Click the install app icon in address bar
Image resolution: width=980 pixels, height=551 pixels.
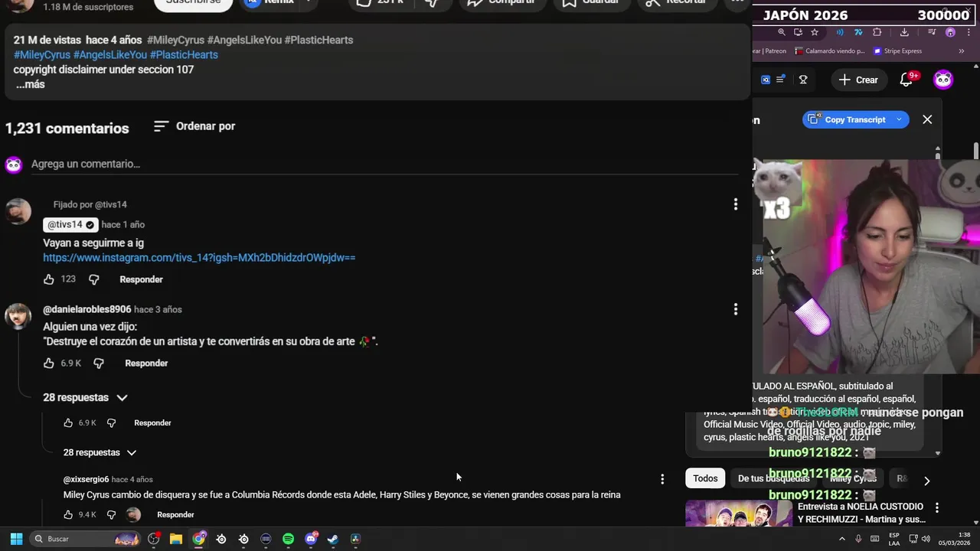click(798, 32)
